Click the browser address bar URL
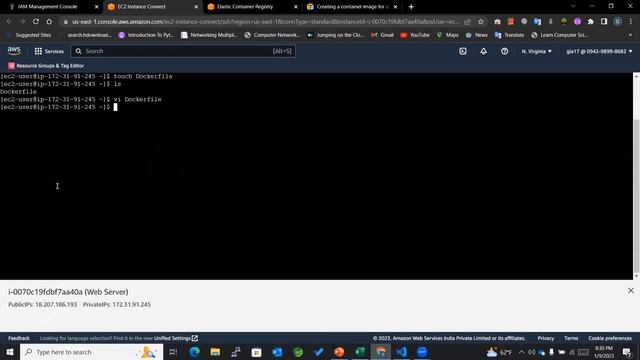 click(265, 22)
